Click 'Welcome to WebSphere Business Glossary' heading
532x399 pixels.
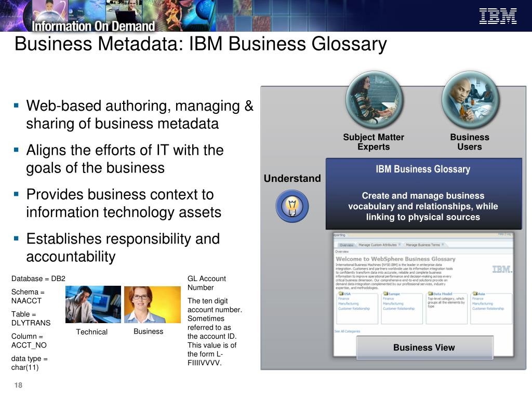point(395,259)
